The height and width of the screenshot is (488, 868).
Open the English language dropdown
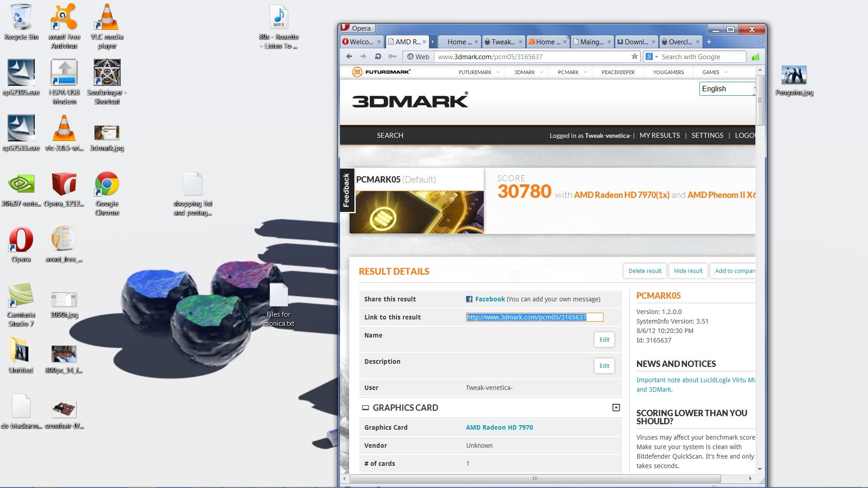727,89
